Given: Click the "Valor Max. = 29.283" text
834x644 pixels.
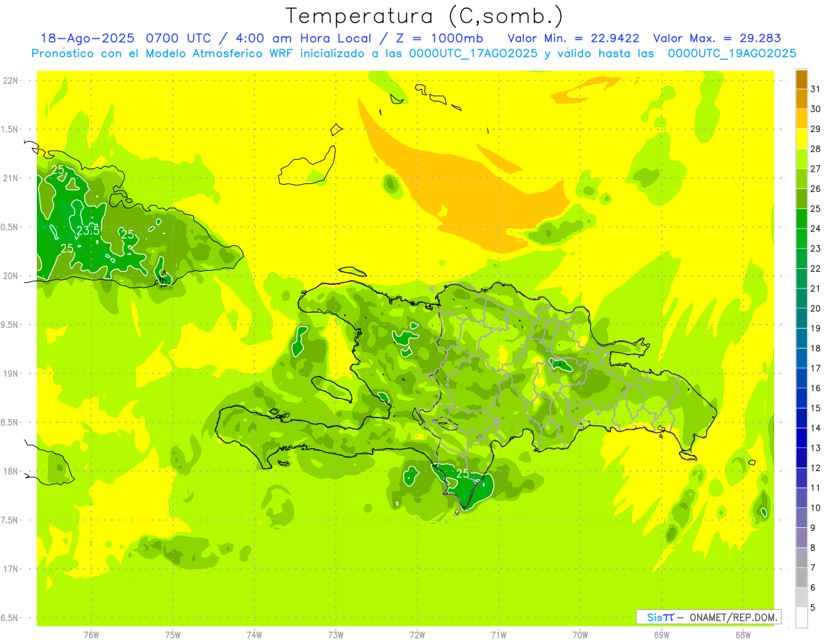Looking at the screenshot, I should click(717, 38).
